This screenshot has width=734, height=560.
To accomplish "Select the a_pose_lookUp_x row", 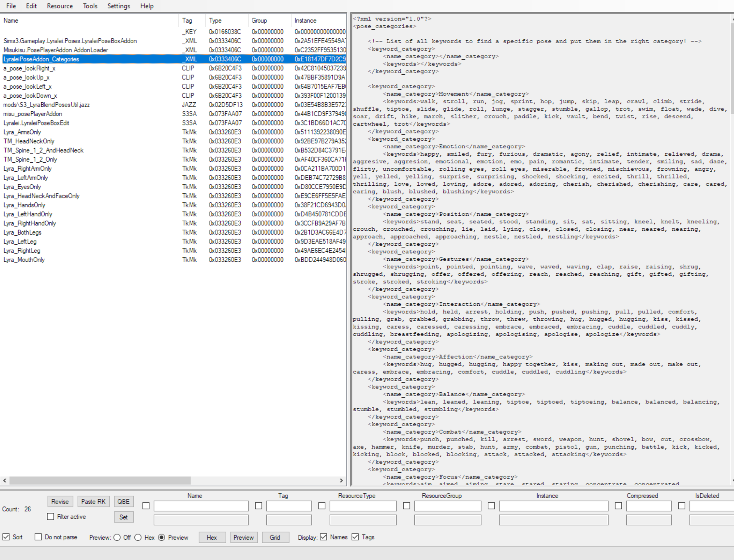I will tap(174, 77).
